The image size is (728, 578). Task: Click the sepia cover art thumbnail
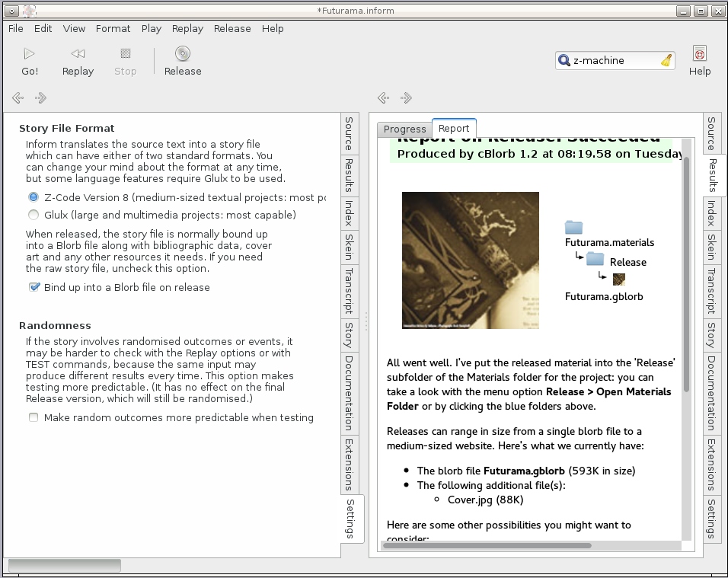(471, 260)
